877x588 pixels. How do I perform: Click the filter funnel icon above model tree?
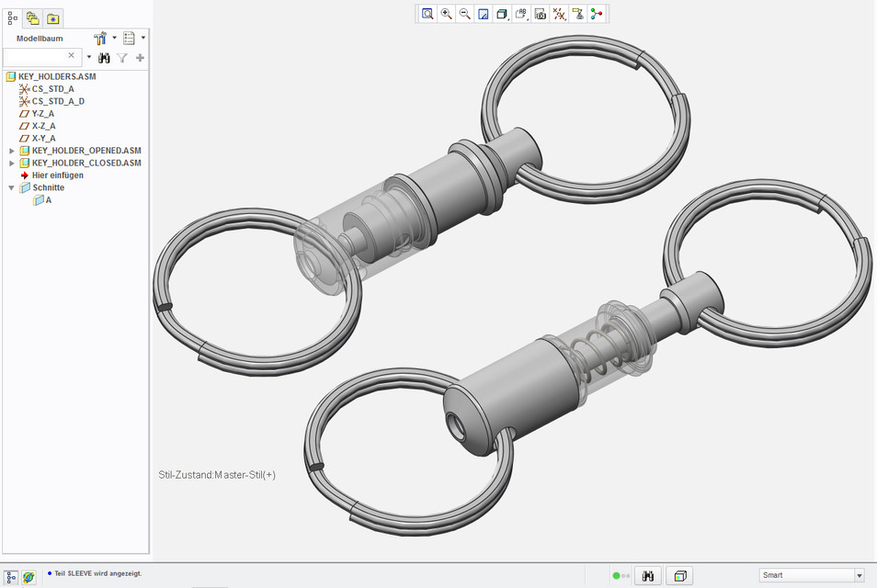122,57
